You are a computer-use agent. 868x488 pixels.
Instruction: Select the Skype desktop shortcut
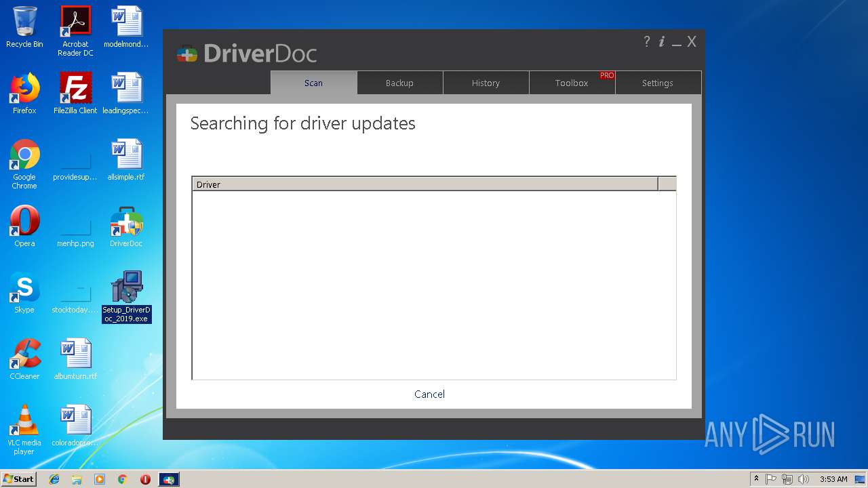pyautogui.click(x=24, y=293)
